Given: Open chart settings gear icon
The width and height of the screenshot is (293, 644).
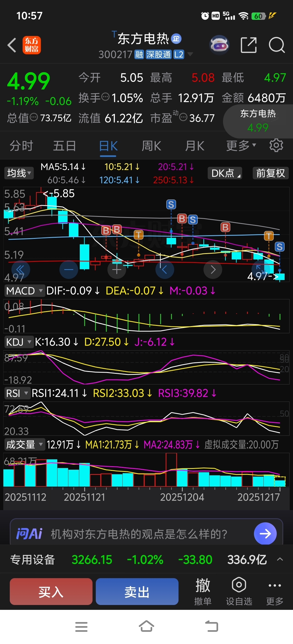Looking at the screenshot, I should [x=276, y=146].
